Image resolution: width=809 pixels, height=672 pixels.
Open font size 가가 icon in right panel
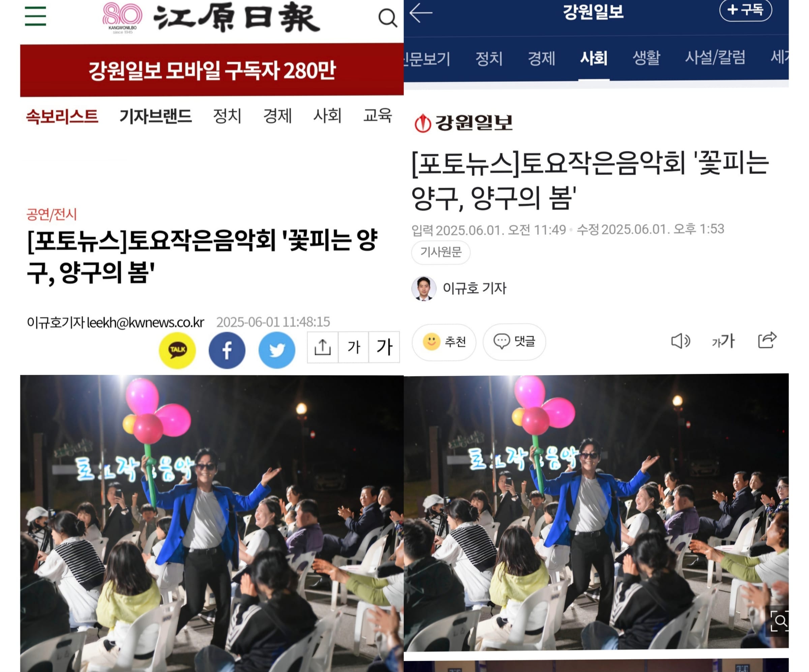723,341
